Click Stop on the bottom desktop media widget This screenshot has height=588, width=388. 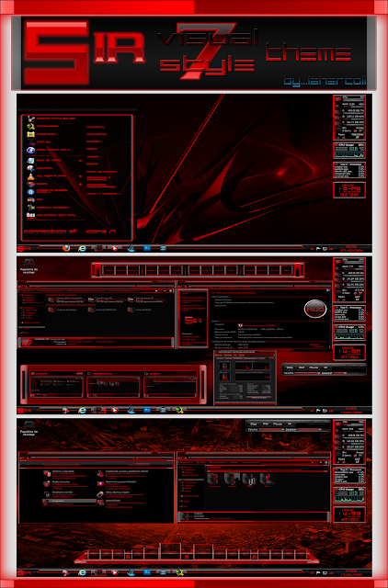(254, 424)
